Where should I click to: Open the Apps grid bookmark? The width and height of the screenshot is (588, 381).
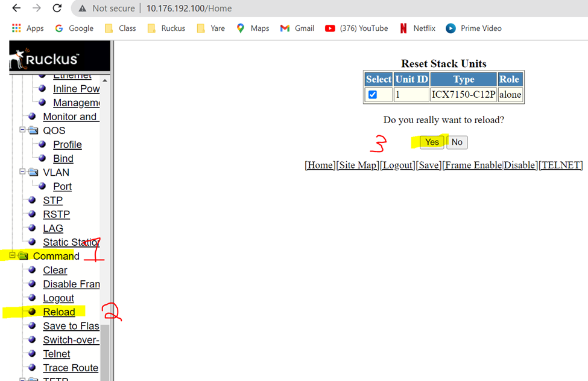[x=28, y=28]
